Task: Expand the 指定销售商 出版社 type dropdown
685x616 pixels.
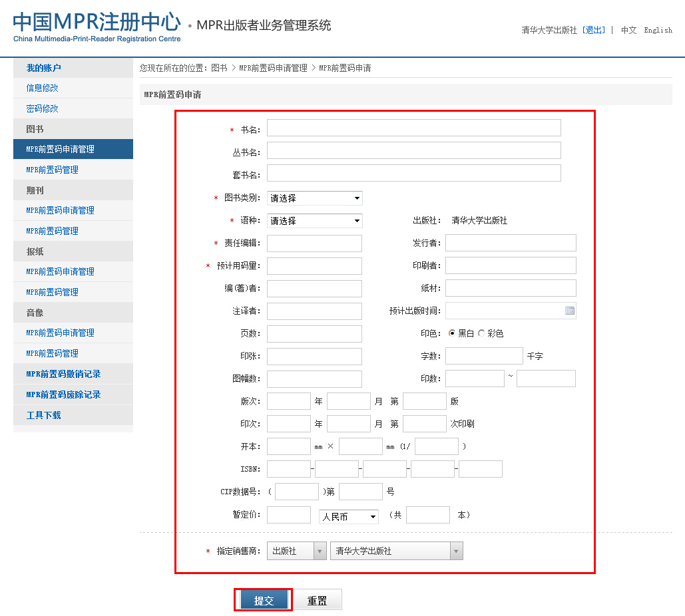Action: click(296, 551)
